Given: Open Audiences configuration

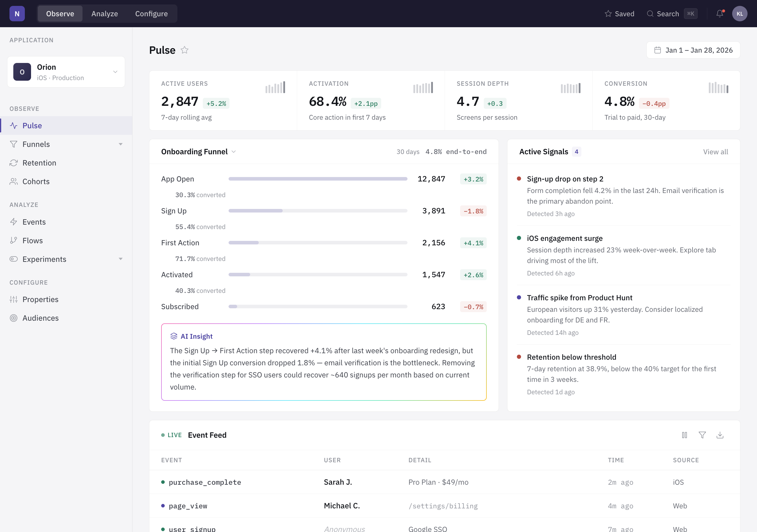Looking at the screenshot, I should tap(41, 318).
